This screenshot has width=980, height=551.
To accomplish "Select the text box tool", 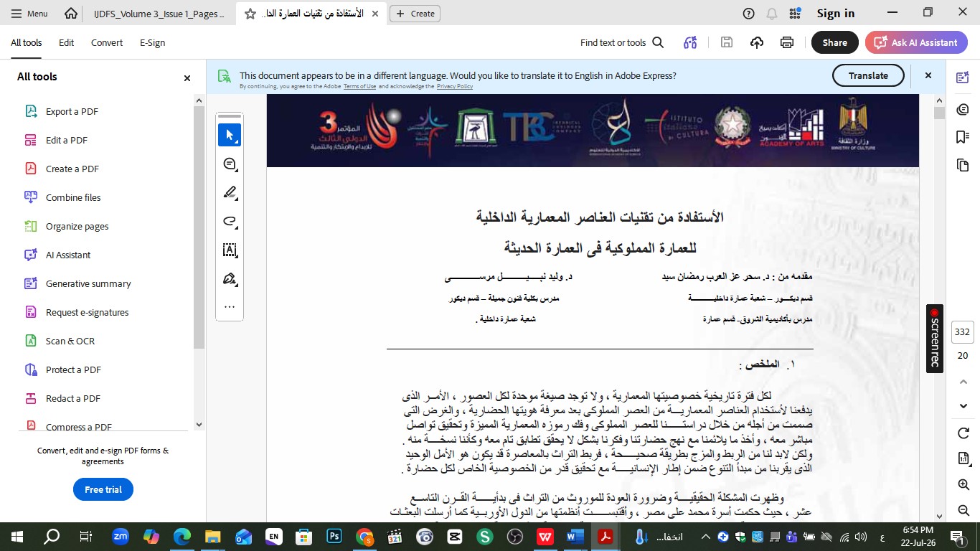I will coord(230,250).
